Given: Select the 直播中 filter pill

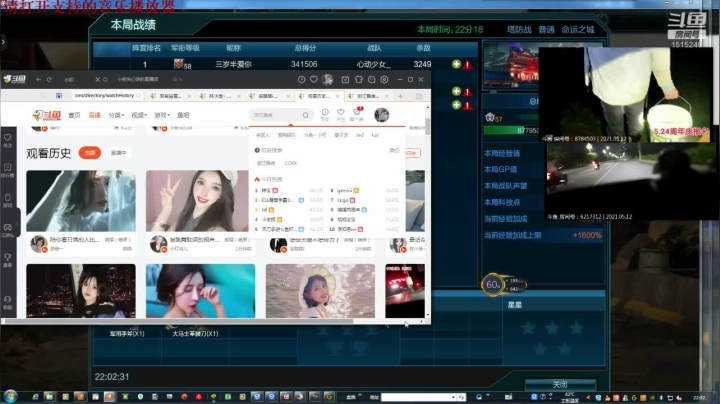Looking at the screenshot, I should pyautogui.click(x=118, y=152).
